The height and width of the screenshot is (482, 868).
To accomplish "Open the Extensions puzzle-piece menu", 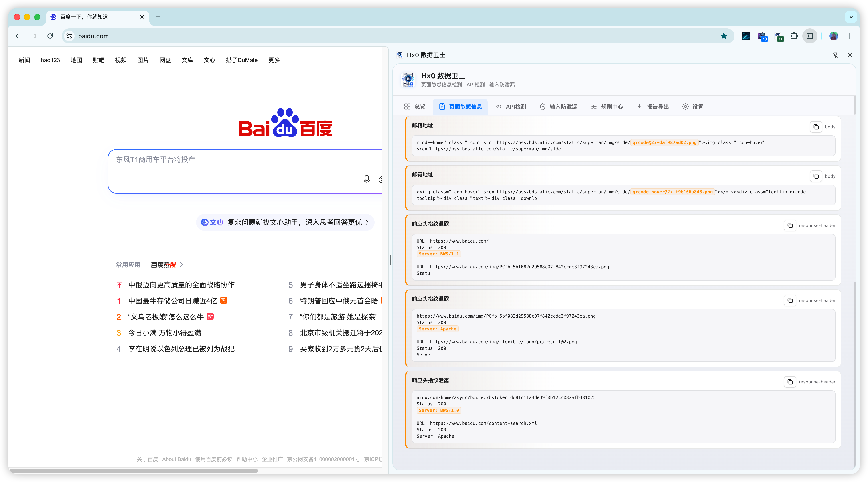I will click(x=794, y=36).
